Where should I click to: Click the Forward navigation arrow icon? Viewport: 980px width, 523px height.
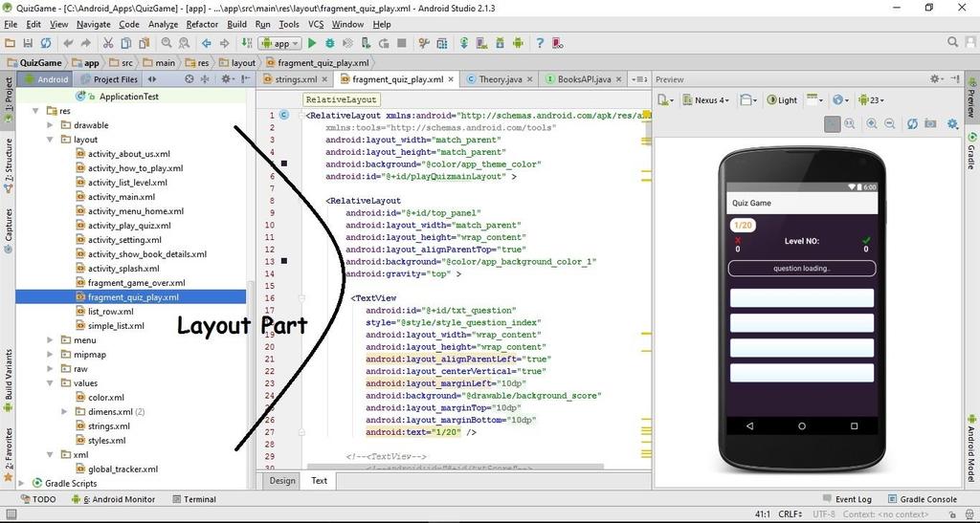tap(224, 43)
